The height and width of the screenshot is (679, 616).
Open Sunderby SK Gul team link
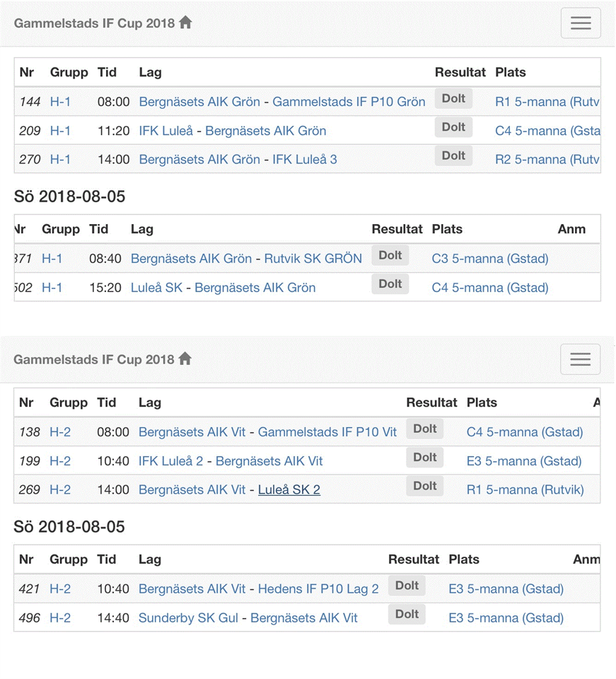click(x=188, y=618)
